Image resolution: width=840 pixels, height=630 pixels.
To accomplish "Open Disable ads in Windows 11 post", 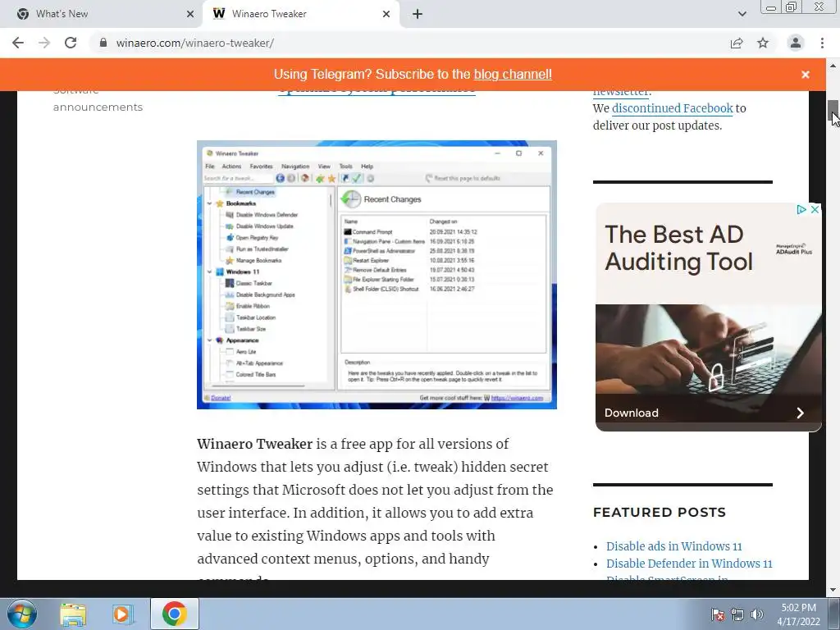I will (x=674, y=546).
